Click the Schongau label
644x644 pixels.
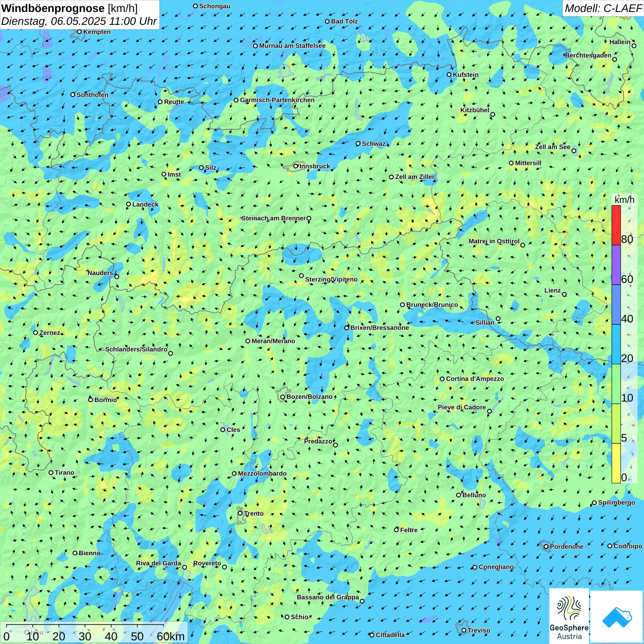tap(214, 6)
